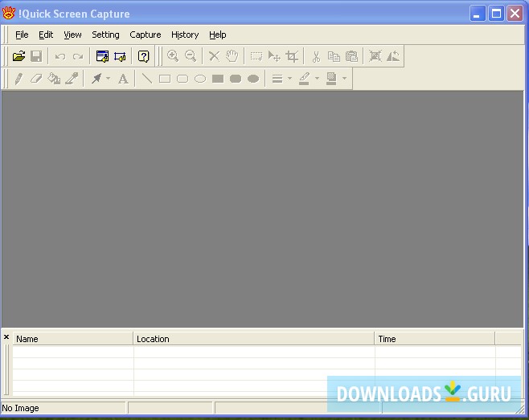The height and width of the screenshot is (420, 529).
Task: Click the line width icon
Action: [x=277, y=79]
